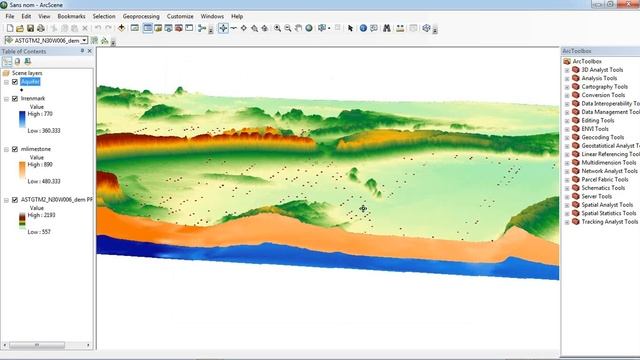The height and width of the screenshot is (360, 640).
Task: Click Analysis Tools in ArcToolbox
Action: click(x=599, y=78)
